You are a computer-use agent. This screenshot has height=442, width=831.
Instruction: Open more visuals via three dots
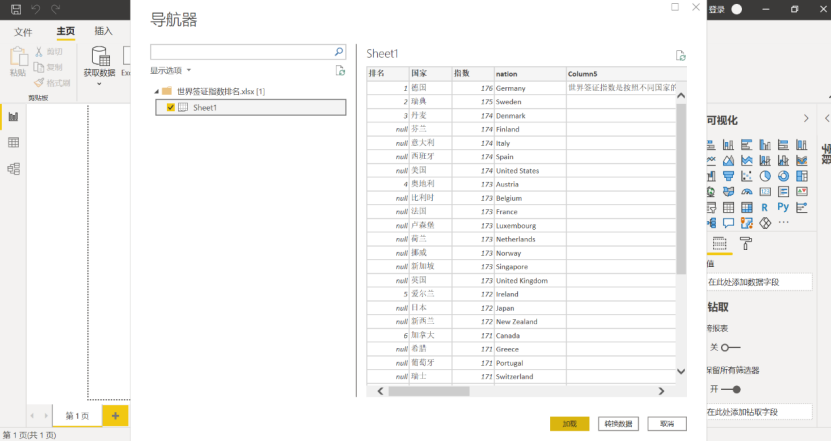(x=783, y=223)
